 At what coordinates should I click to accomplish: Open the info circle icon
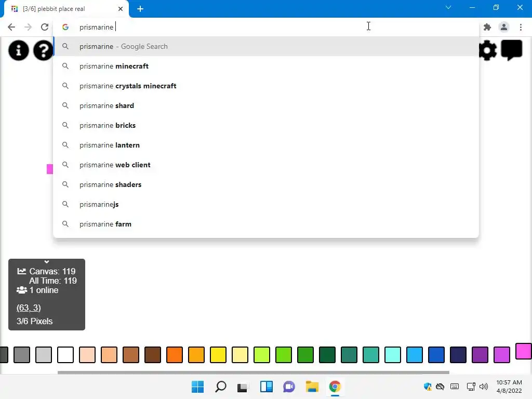pyautogui.click(x=19, y=50)
